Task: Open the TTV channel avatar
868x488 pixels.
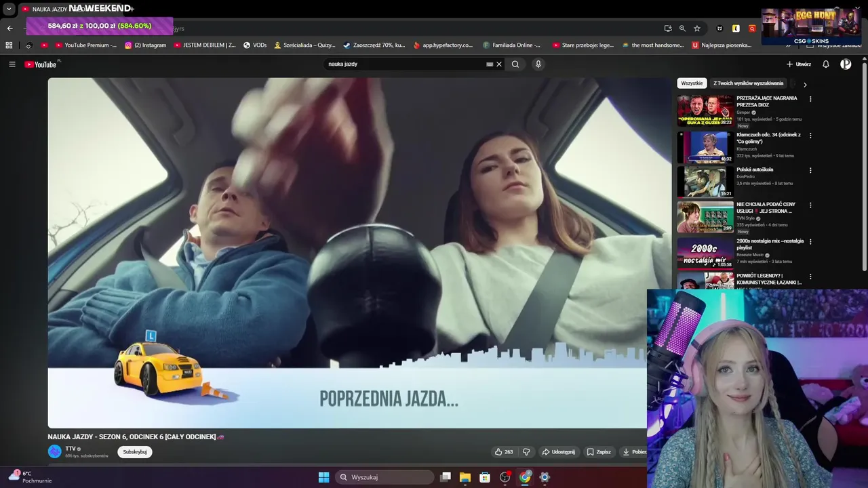Action: coord(54,451)
